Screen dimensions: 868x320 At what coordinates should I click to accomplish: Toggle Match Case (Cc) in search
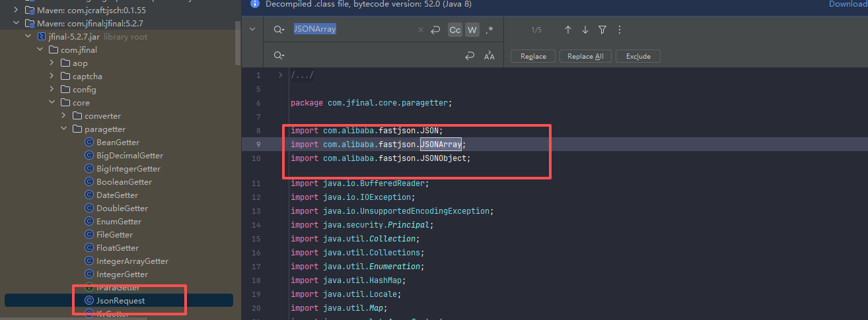pos(455,30)
